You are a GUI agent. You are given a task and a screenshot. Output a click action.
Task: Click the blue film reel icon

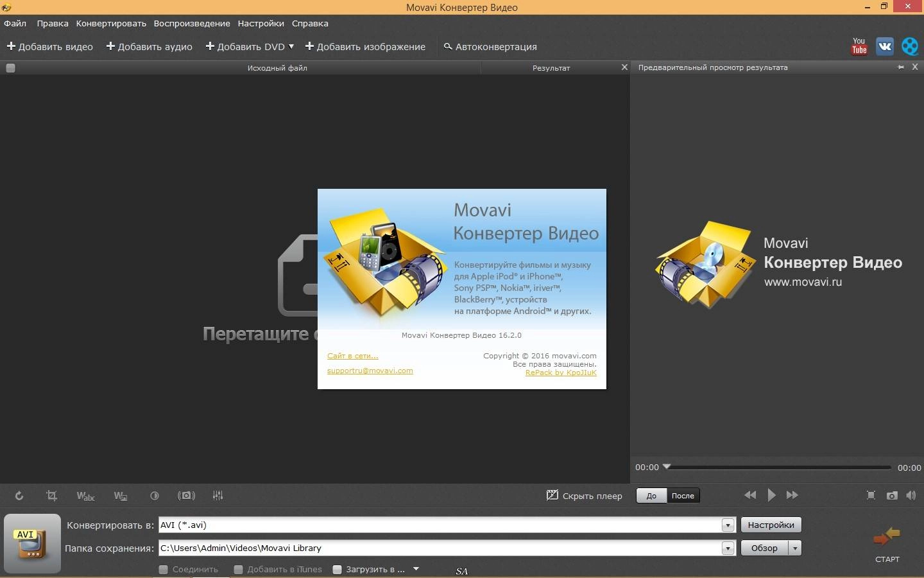(x=910, y=46)
